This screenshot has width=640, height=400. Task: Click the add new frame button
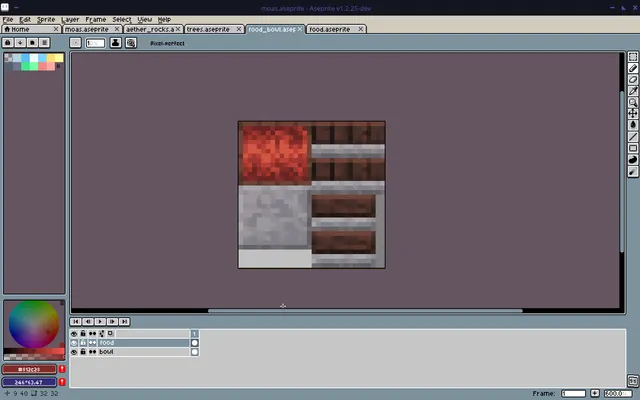point(595,393)
